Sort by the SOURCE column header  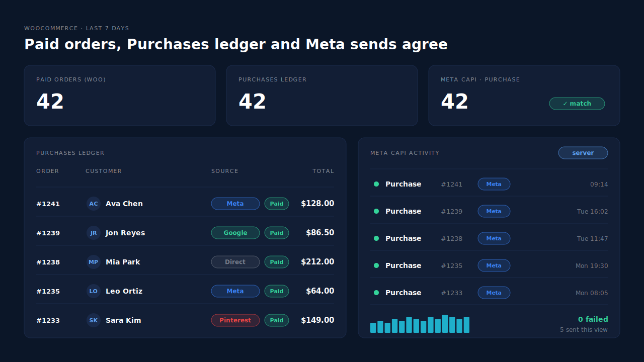click(x=225, y=171)
